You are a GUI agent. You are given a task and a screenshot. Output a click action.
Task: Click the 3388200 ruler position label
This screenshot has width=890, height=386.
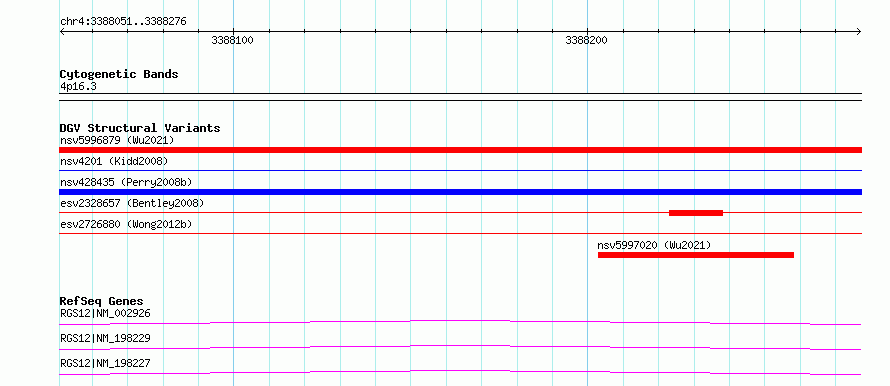(586, 40)
